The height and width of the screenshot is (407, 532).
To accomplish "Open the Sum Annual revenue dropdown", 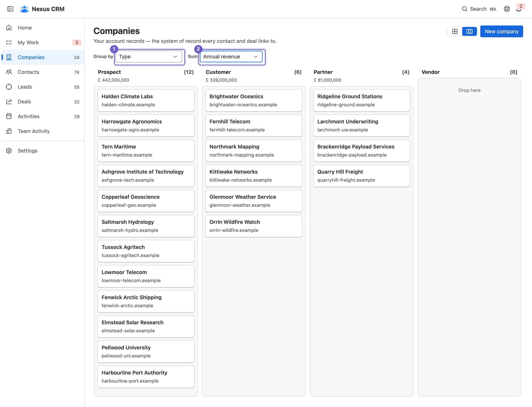I will (231, 57).
